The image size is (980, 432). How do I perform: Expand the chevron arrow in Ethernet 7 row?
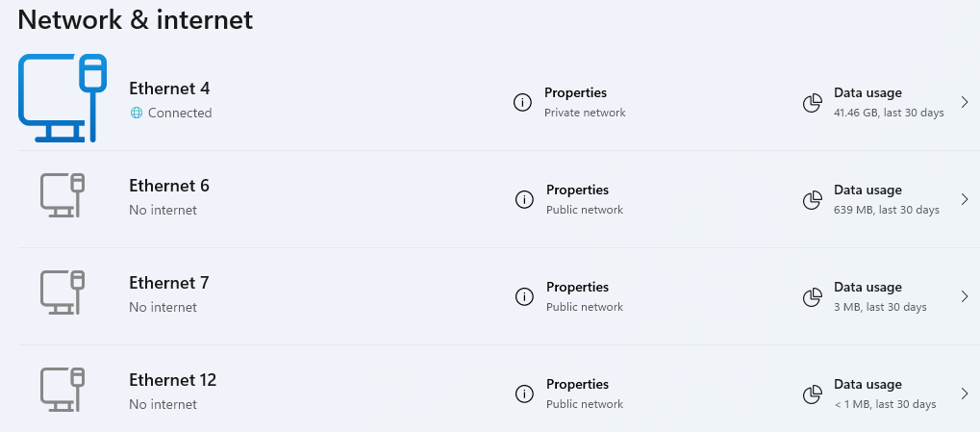[965, 296]
